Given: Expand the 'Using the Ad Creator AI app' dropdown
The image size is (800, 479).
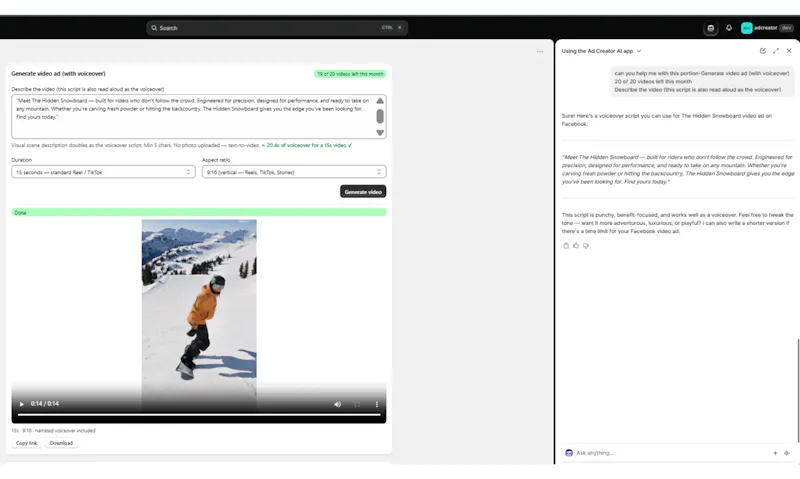Looking at the screenshot, I should [x=601, y=51].
